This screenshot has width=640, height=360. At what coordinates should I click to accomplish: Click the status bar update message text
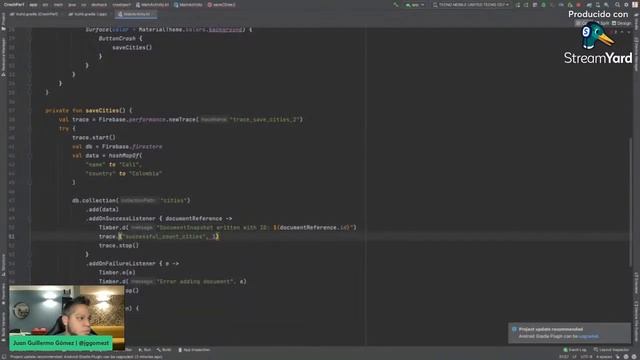pyautogui.click(x=87, y=357)
